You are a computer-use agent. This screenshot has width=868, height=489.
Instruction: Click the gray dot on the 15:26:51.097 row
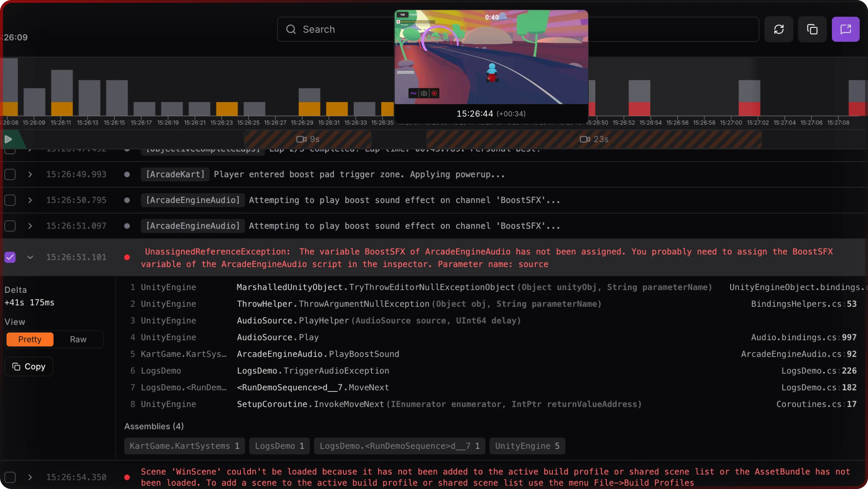click(x=127, y=226)
